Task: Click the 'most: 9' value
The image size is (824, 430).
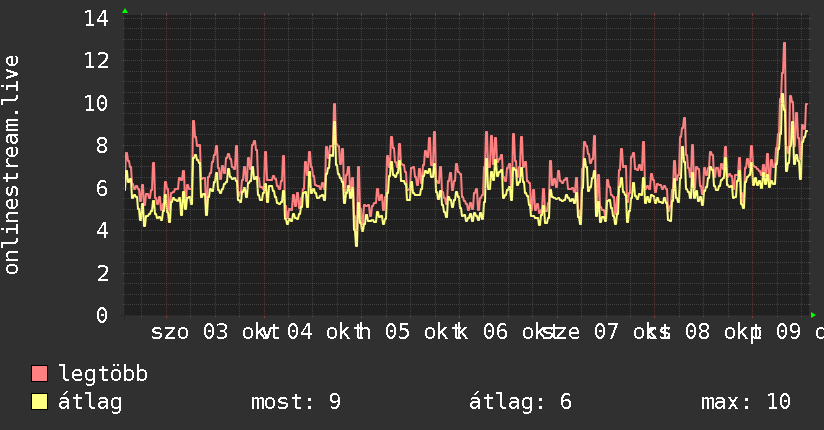Action: click(296, 402)
